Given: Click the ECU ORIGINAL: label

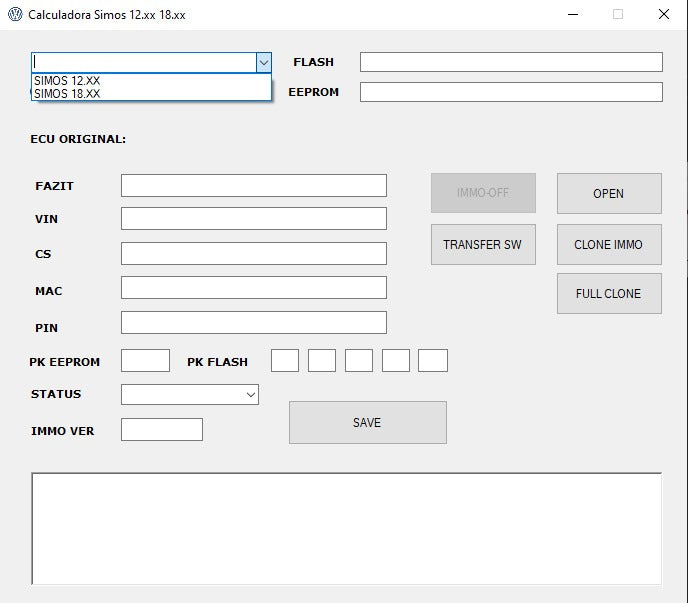Looking at the screenshot, I should coord(78,139).
